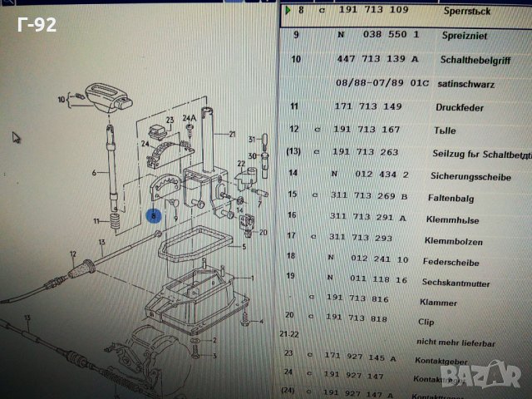The image size is (532, 399).
Task: Click callout number 6 on the shift lever
Action: (x=95, y=172)
